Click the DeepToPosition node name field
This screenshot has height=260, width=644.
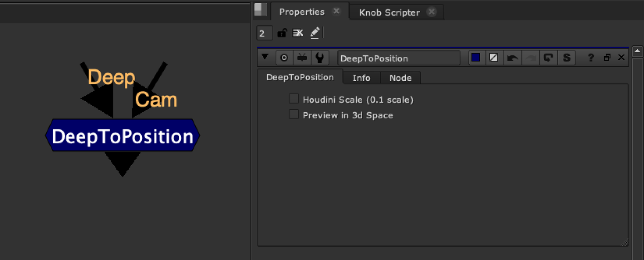(398, 58)
